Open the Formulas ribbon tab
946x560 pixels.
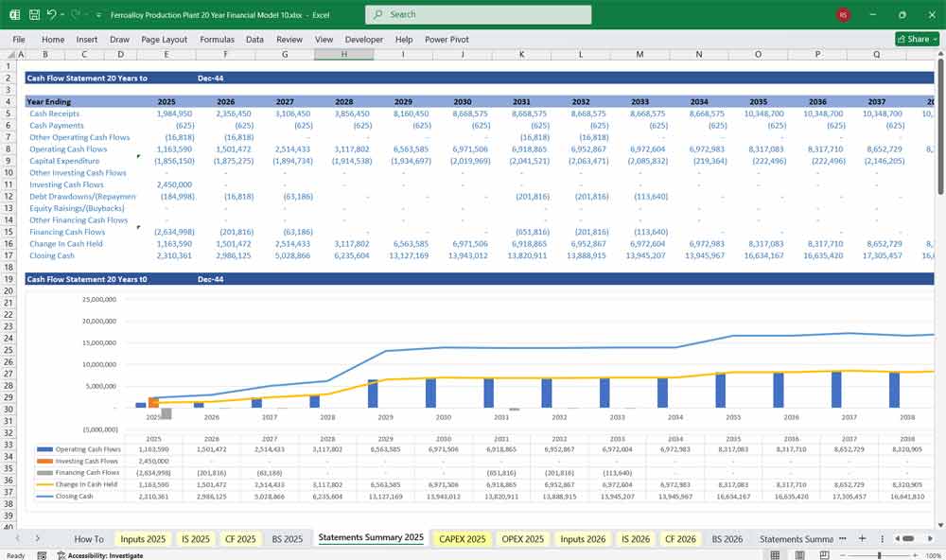point(217,39)
